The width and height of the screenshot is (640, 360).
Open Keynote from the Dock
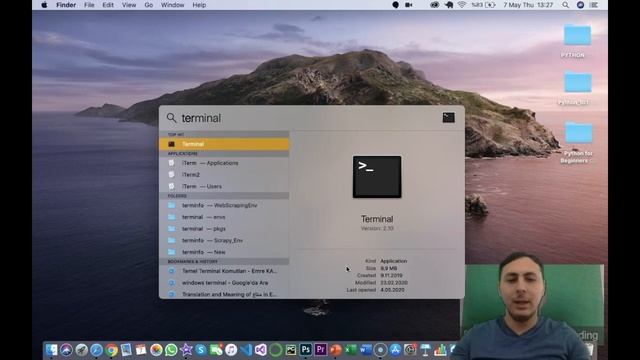[425, 350]
